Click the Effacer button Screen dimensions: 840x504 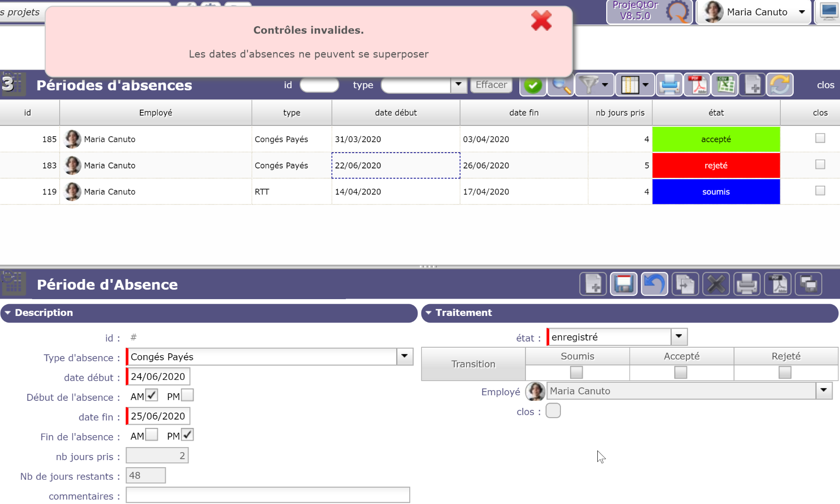click(x=491, y=85)
